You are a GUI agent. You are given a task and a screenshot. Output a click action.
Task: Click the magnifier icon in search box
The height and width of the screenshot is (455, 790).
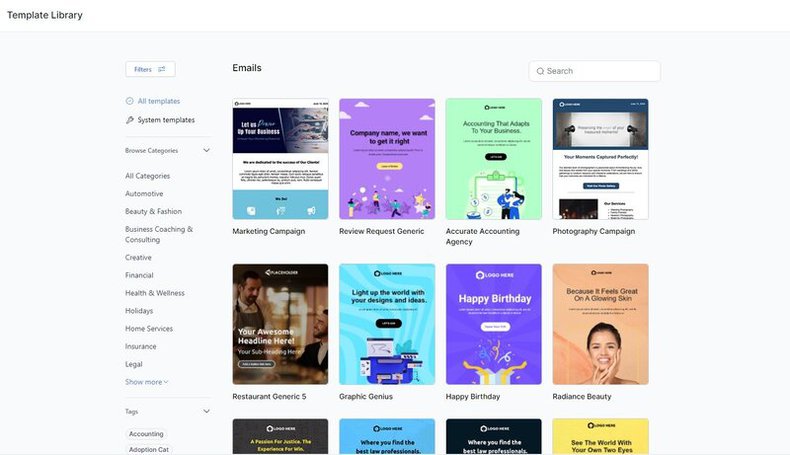(540, 71)
